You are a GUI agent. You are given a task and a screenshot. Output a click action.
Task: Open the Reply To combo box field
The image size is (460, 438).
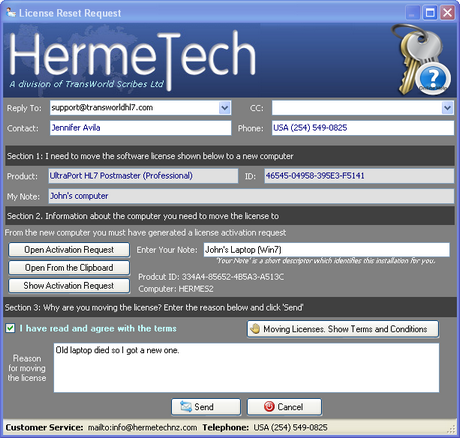[x=140, y=108]
